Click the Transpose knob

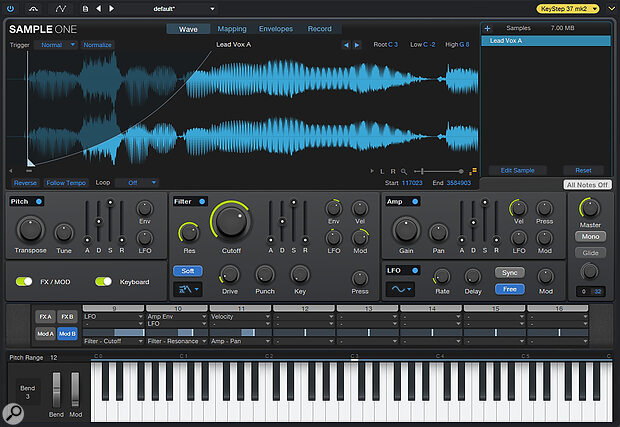(x=30, y=229)
